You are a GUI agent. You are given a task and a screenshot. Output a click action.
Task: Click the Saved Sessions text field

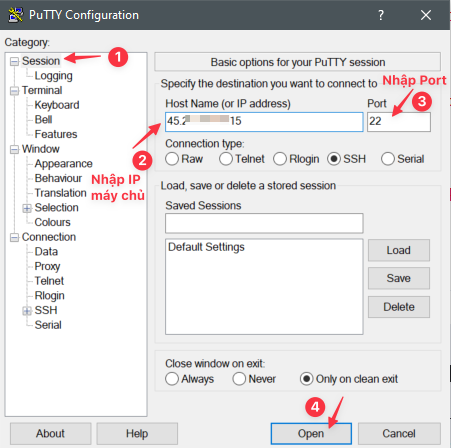click(x=264, y=223)
